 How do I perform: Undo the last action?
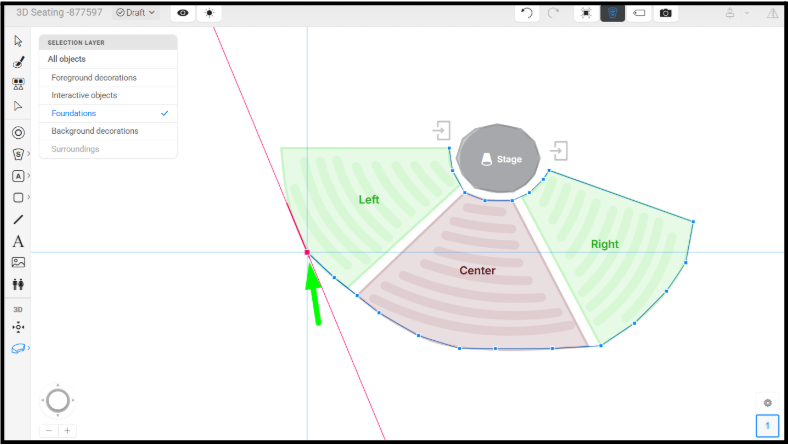pyautogui.click(x=526, y=13)
